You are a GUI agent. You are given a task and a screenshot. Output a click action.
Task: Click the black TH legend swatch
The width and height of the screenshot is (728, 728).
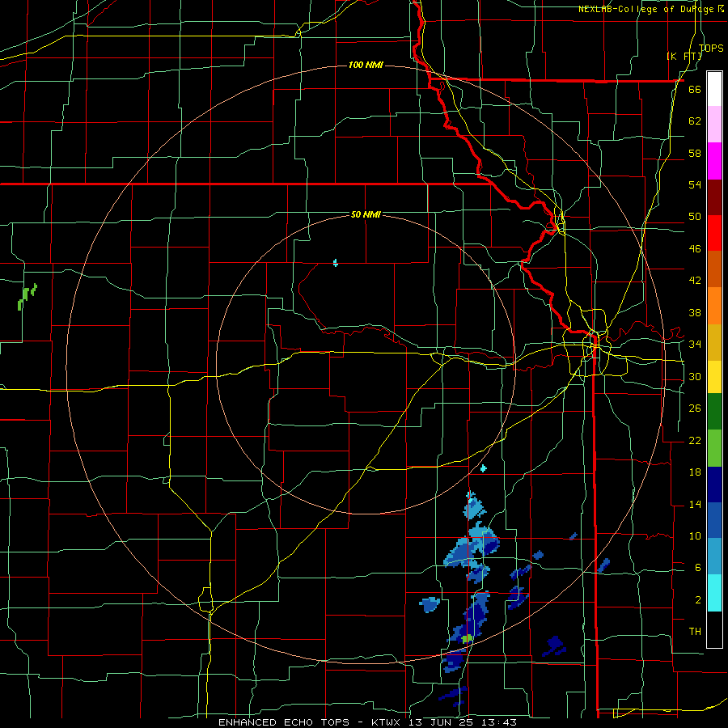pyautogui.click(x=714, y=629)
